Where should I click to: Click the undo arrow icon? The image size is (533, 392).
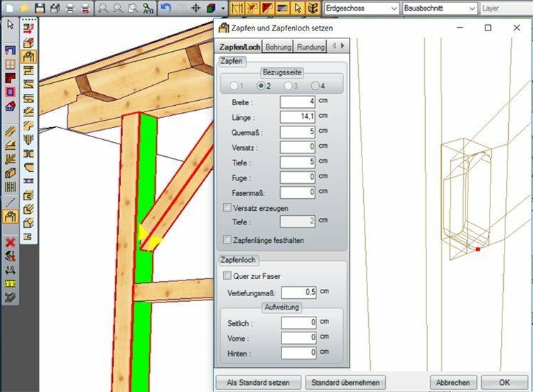coord(166,9)
